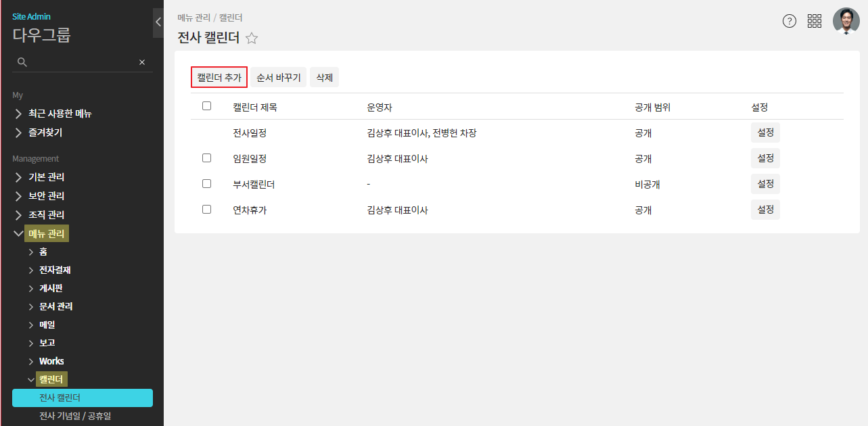Toggle the select-all checkbox in header
This screenshot has width=868, height=426.
[207, 106]
